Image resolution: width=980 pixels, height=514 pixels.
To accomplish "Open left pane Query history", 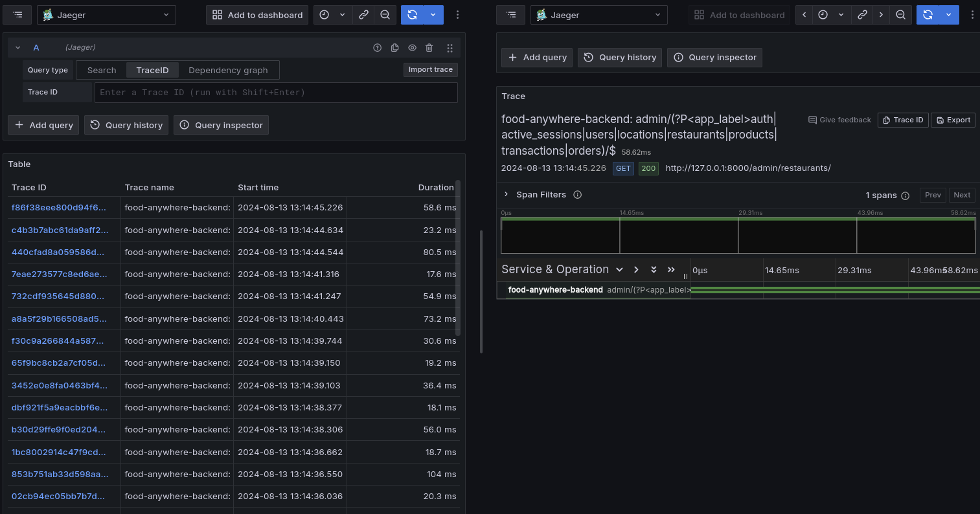I will (x=126, y=125).
